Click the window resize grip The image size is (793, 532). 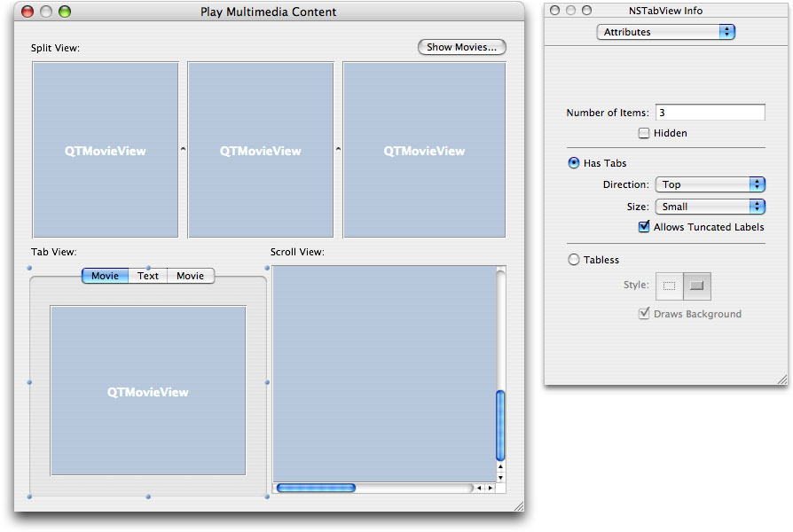[519, 506]
